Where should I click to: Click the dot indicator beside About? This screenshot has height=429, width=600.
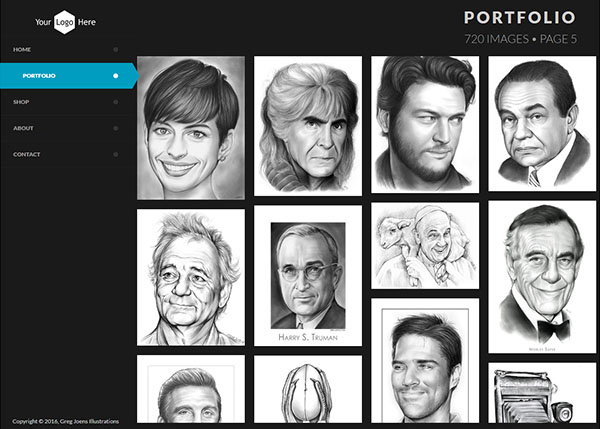click(116, 128)
